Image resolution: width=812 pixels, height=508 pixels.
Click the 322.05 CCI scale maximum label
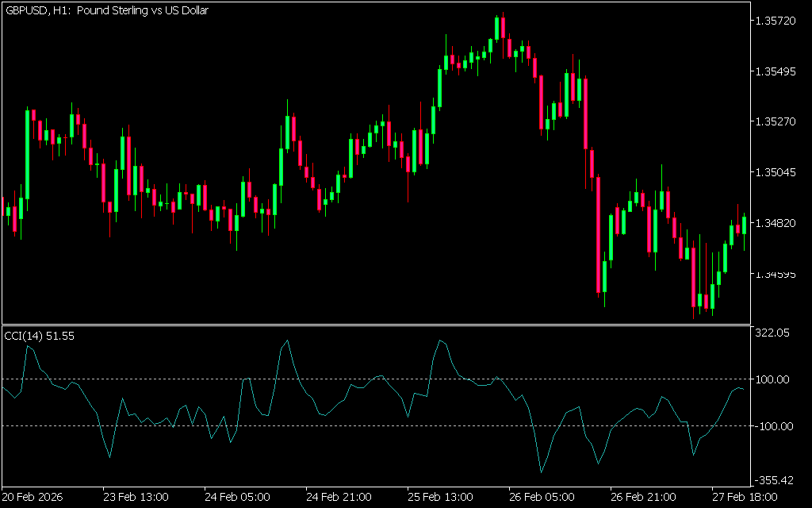click(772, 334)
